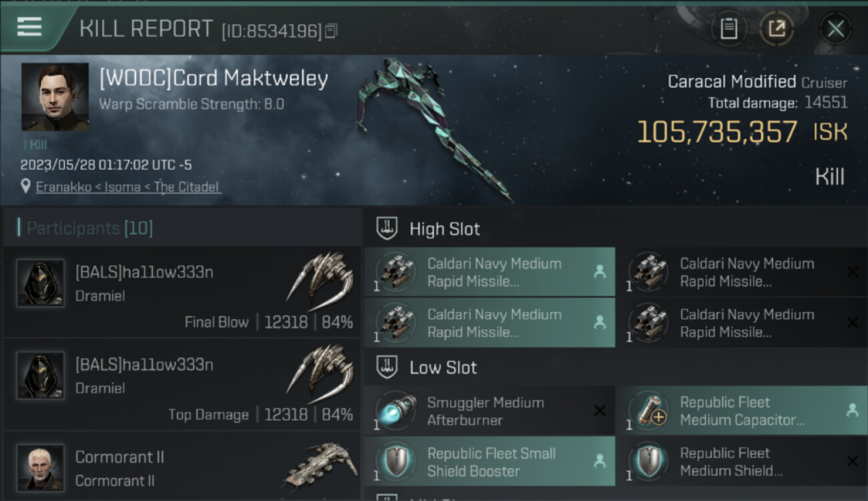The height and width of the screenshot is (501, 868).
Task: Select Republic Fleet Medium Capacitor module
Action: (741, 411)
